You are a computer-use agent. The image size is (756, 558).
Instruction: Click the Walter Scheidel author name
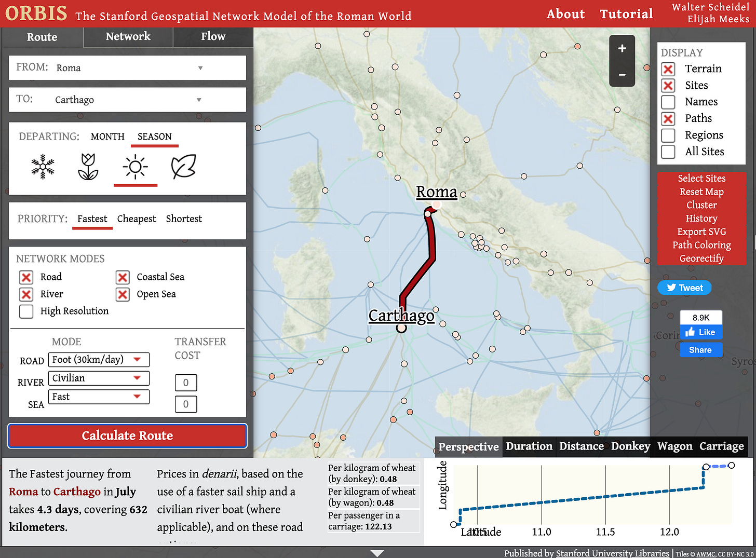(x=710, y=7)
